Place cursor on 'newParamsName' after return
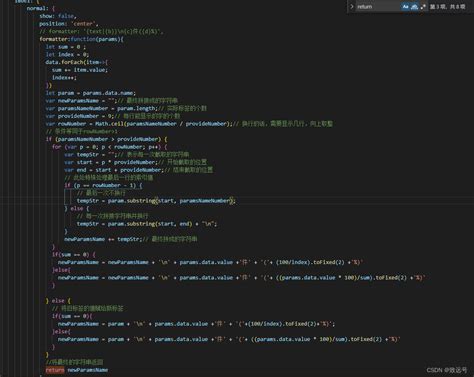This screenshot has width=474, height=377. click(x=88, y=370)
